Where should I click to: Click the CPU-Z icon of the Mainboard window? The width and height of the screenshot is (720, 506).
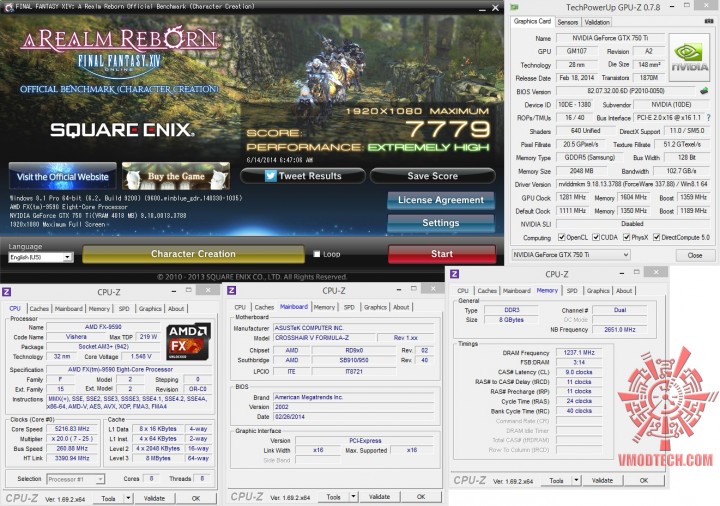[x=232, y=290]
